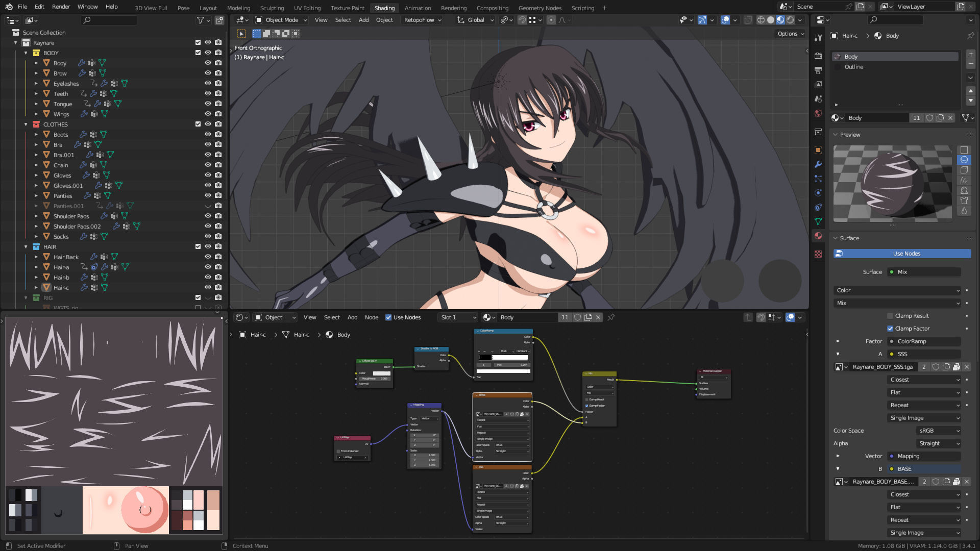Open the Global transform orientation dropdown

click(x=475, y=20)
